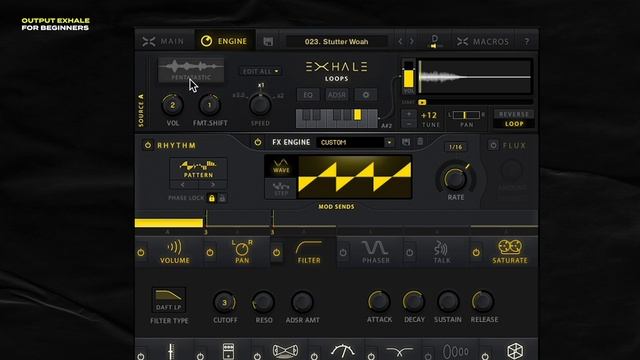
Task: Delete the FX Engine preset with trash icon
Action: click(420, 142)
